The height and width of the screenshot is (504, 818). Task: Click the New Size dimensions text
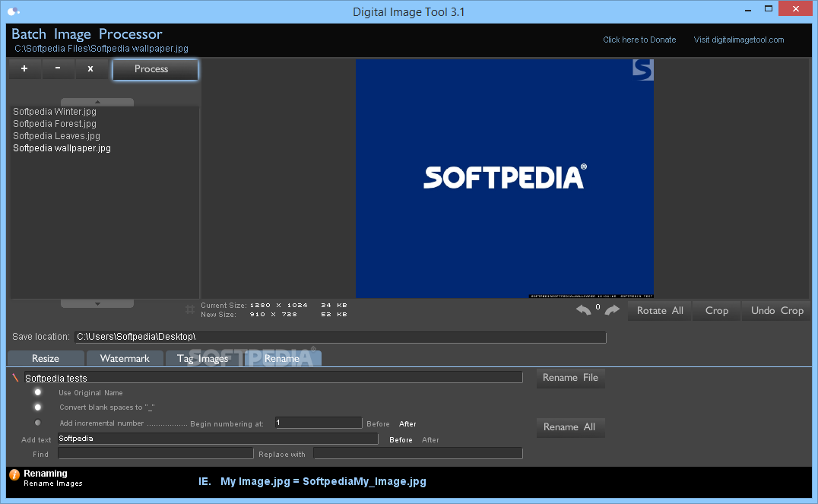(x=274, y=315)
